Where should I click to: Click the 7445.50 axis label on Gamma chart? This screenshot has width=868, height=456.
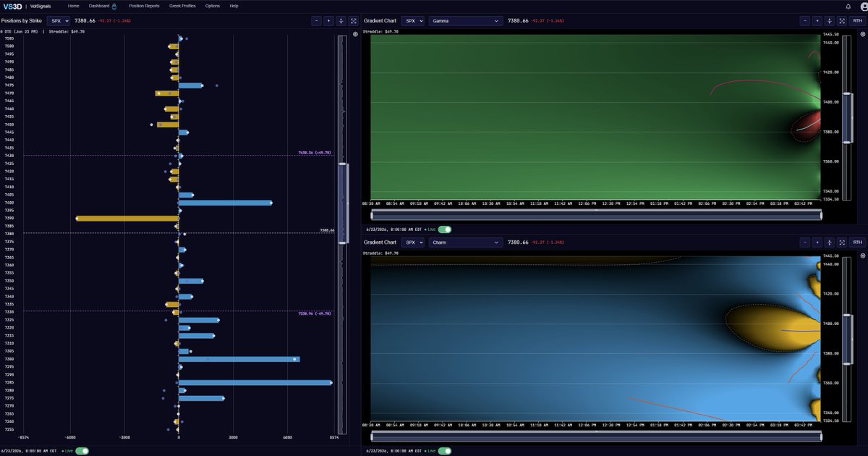pyautogui.click(x=830, y=34)
